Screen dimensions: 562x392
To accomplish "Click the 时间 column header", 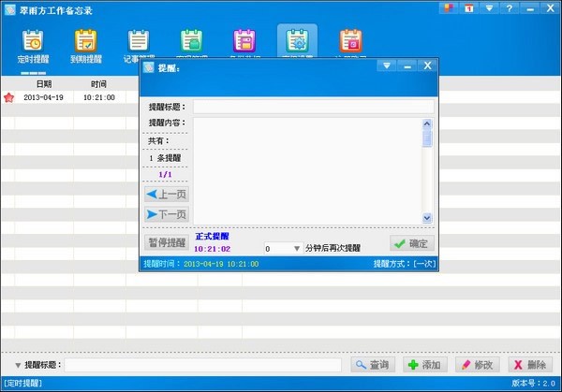I will click(98, 84).
